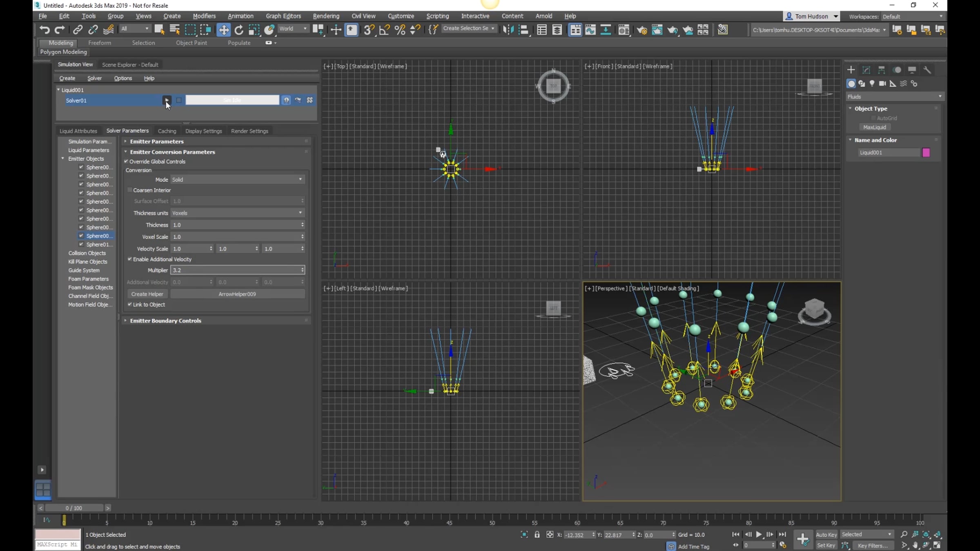Click the Undo arrow in main toolbar
The height and width of the screenshot is (551, 980).
44,29
